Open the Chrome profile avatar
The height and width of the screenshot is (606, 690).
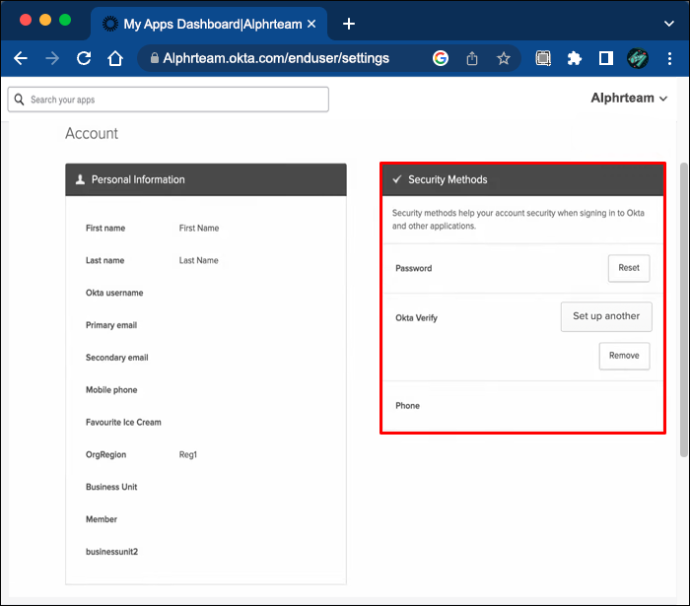pyautogui.click(x=637, y=58)
